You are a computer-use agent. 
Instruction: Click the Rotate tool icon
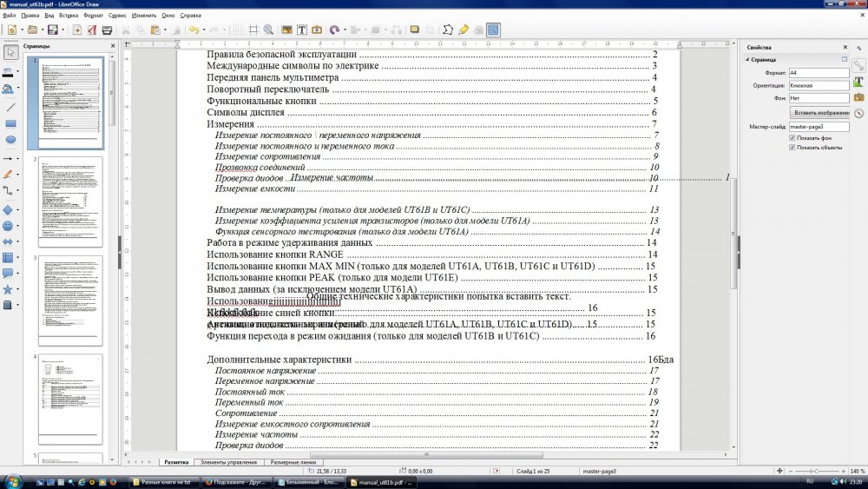(334, 30)
